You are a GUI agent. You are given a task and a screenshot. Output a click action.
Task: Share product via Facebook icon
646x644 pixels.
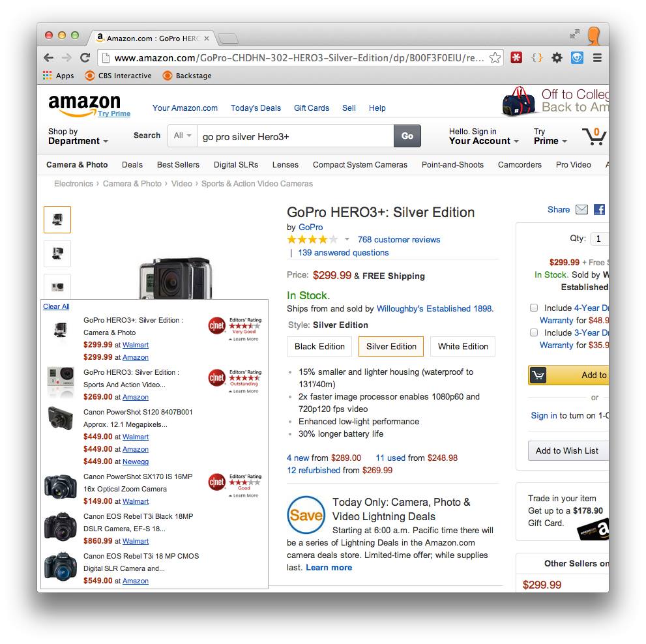(599, 209)
